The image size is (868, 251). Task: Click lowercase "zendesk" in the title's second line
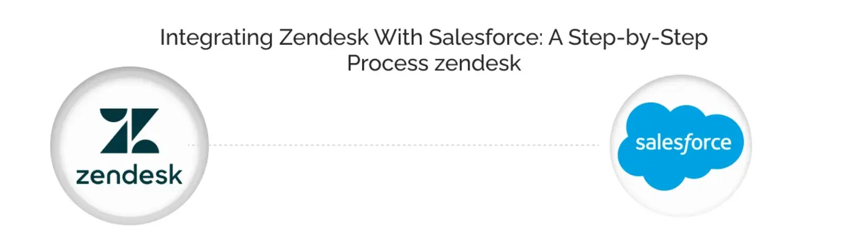click(478, 64)
